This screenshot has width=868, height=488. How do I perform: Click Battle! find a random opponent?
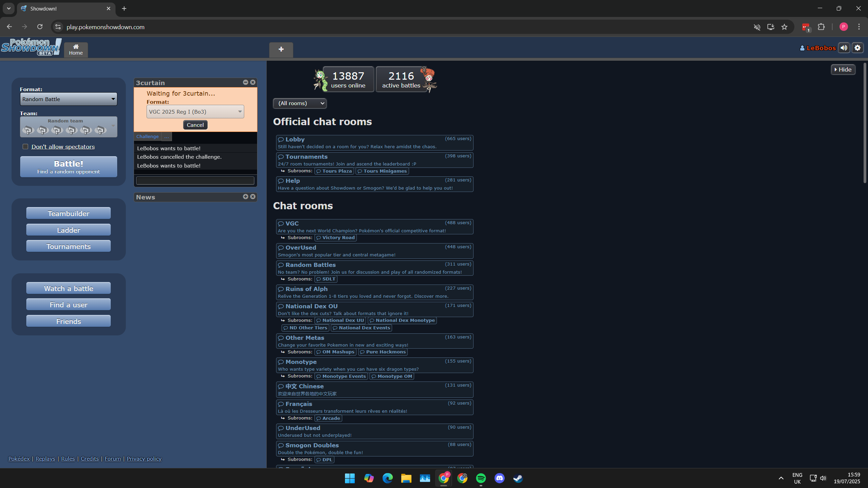click(x=69, y=167)
